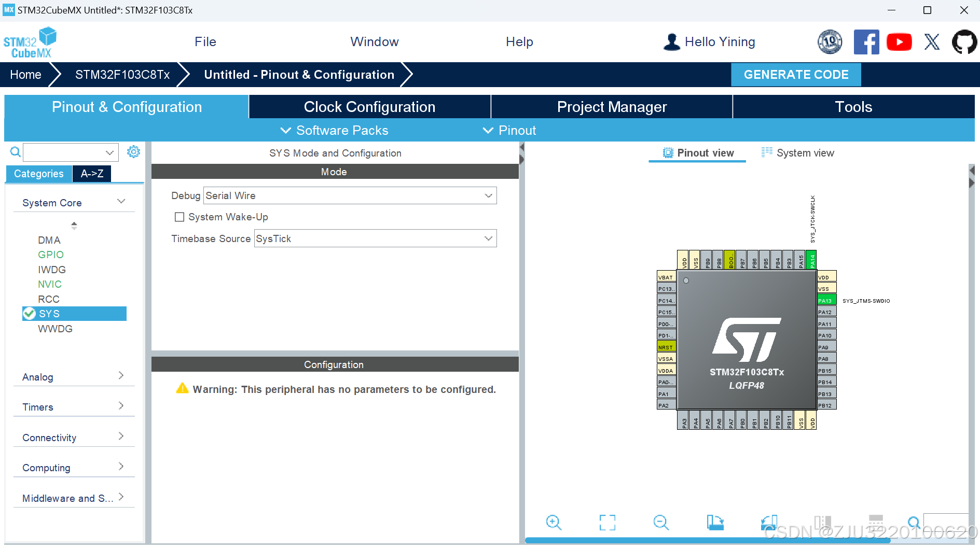Screen dimensions: 980x549
Task: Select the PA12 pin on the chip
Action: pos(826,312)
